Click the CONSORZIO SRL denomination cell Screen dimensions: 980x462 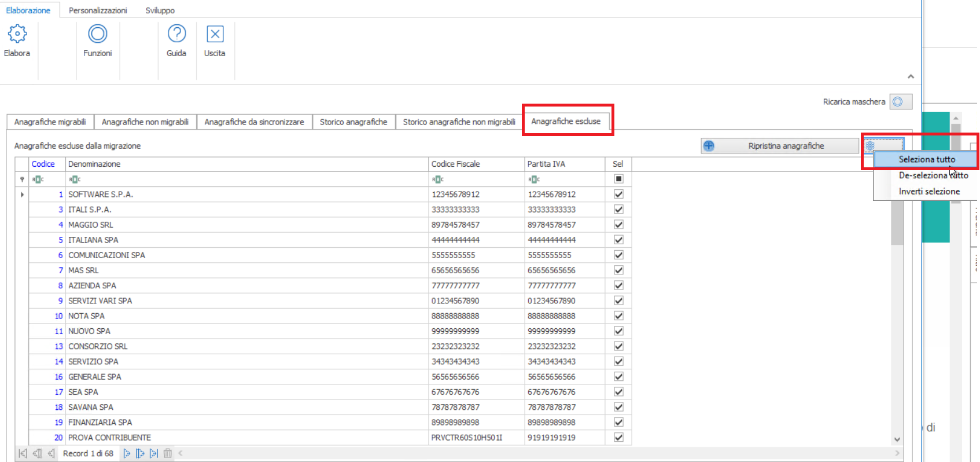pyautogui.click(x=247, y=346)
